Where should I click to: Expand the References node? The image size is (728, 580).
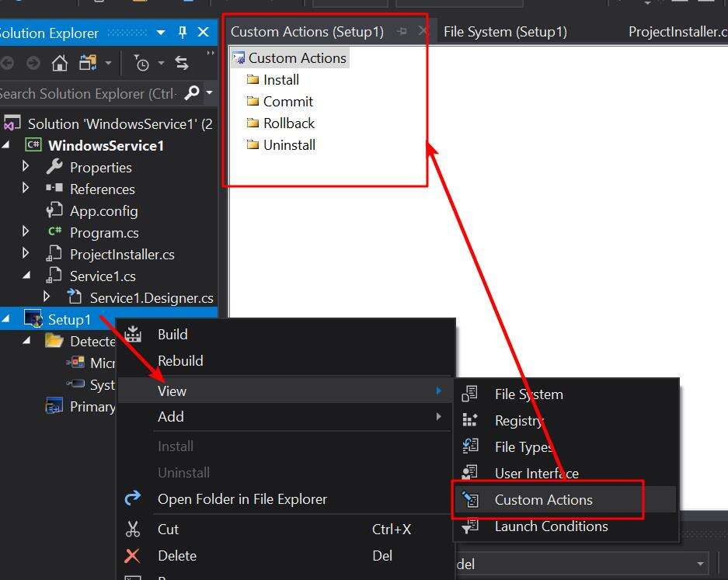(x=26, y=188)
